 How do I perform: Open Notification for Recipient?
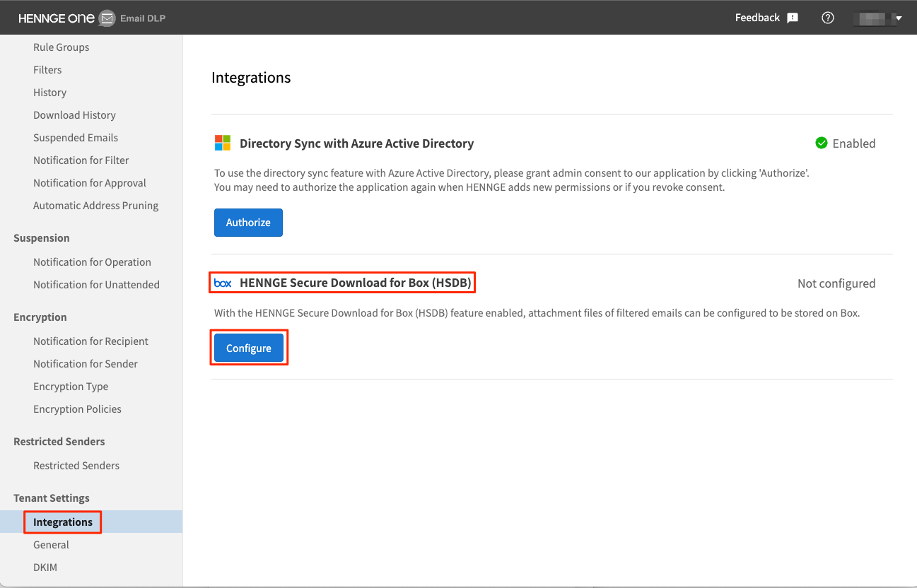(x=90, y=341)
